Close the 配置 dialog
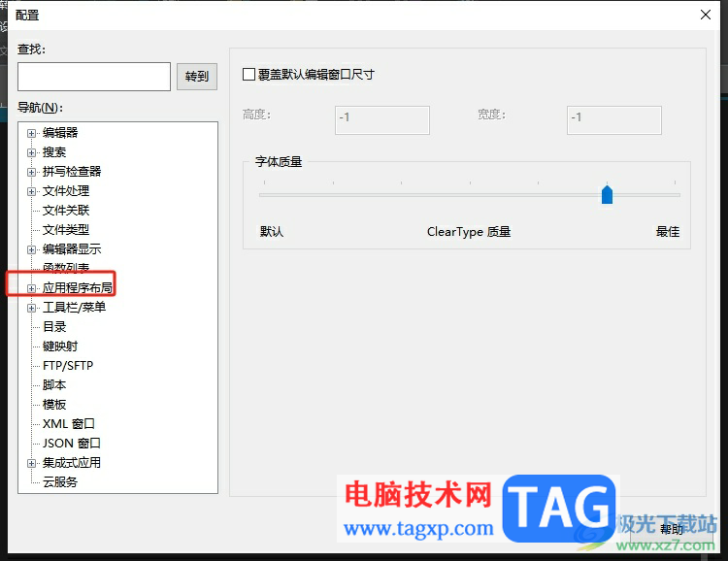The height and width of the screenshot is (561, 728). tap(706, 15)
